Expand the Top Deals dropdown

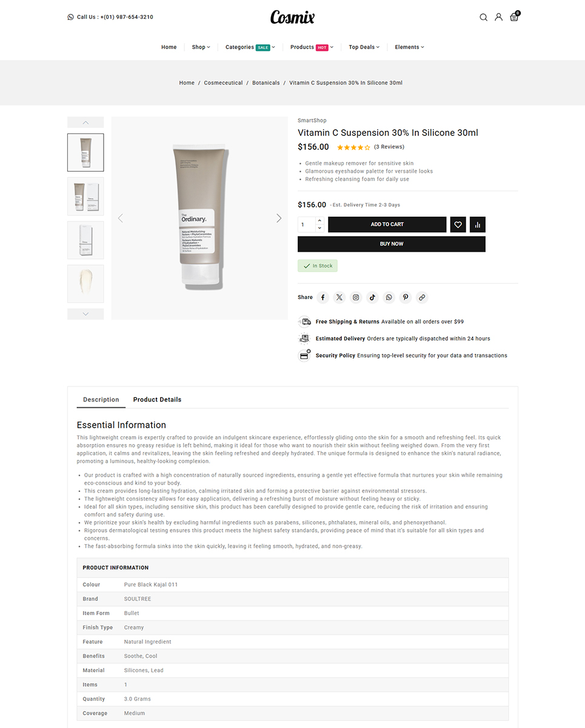pyautogui.click(x=364, y=47)
